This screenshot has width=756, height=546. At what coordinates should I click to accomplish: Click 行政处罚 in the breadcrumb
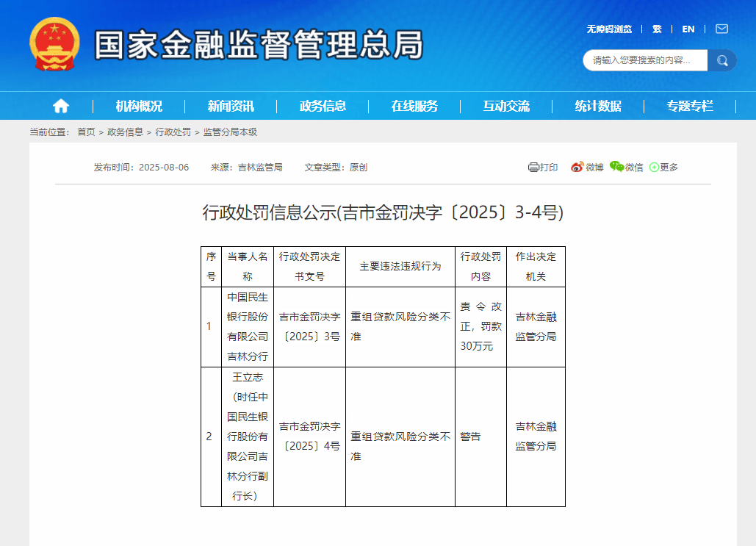(173, 132)
